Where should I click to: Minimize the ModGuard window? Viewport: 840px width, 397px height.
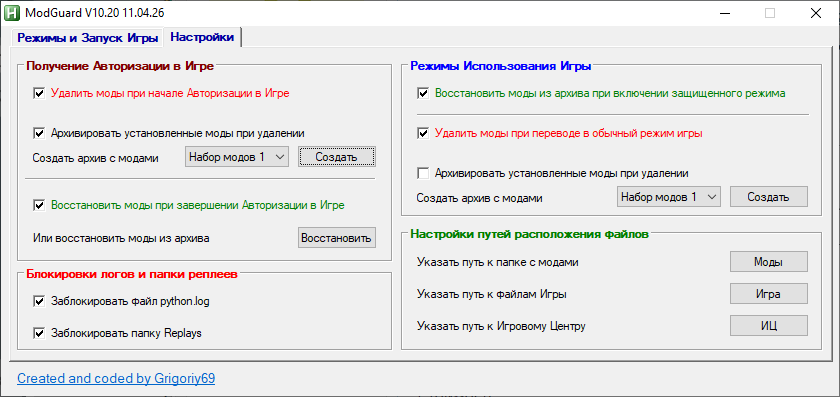(x=725, y=13)
